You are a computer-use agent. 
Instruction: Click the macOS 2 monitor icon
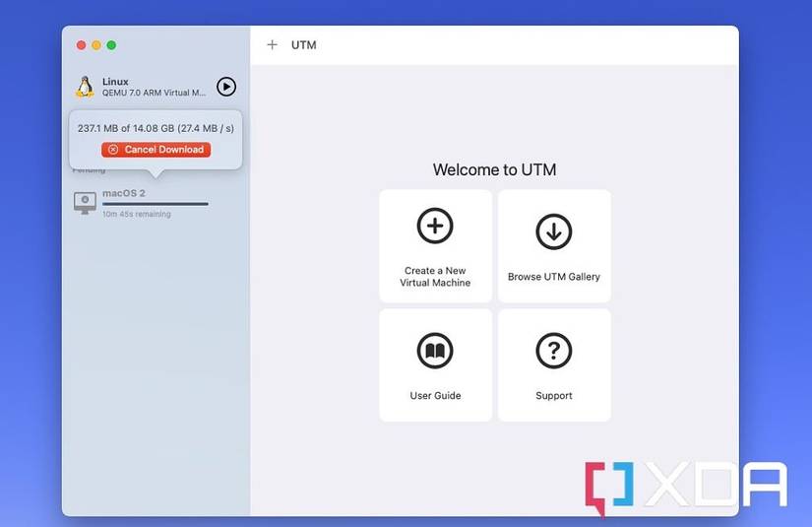(x=85, y=203)
